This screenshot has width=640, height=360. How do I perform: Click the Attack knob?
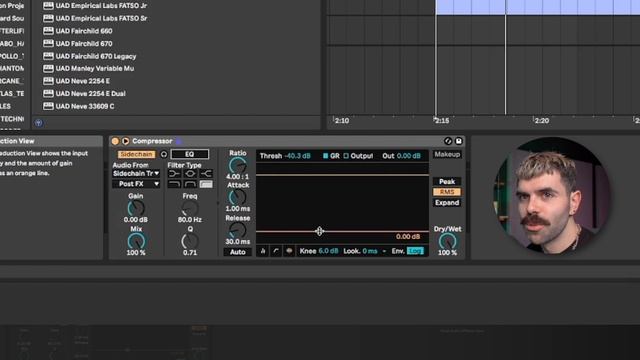click(238, 198)
